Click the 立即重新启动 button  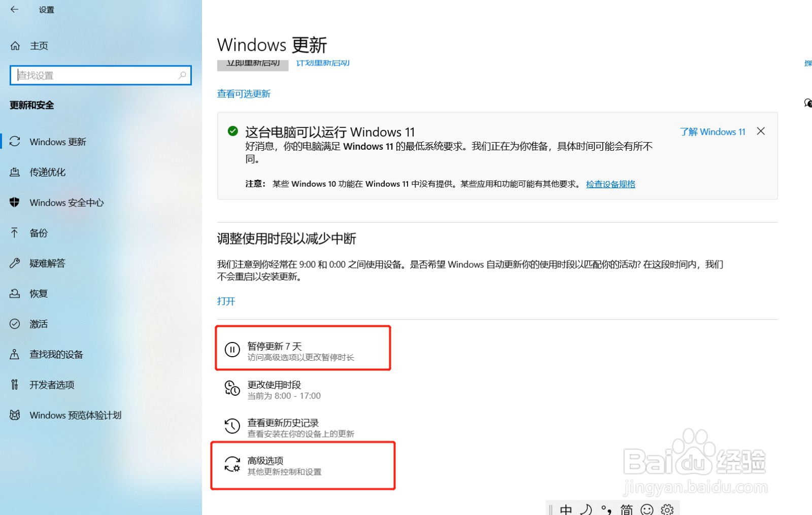click(253, 64)
